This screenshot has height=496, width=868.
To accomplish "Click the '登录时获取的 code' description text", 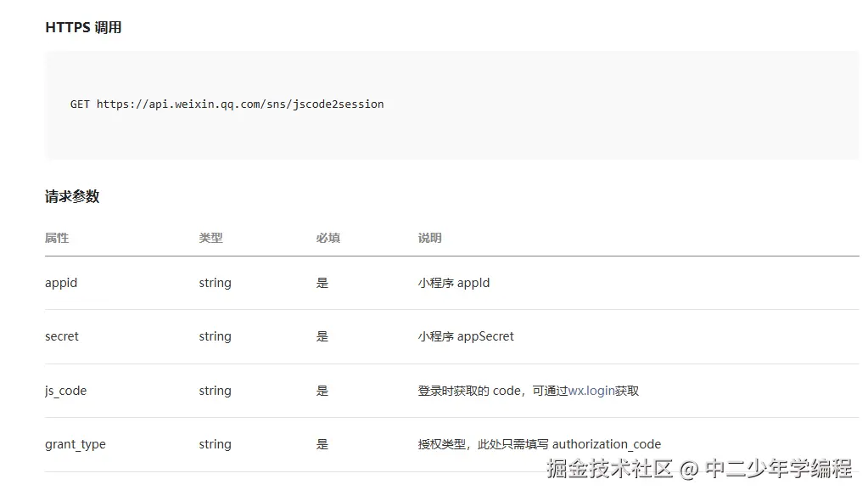I will 469,392.
